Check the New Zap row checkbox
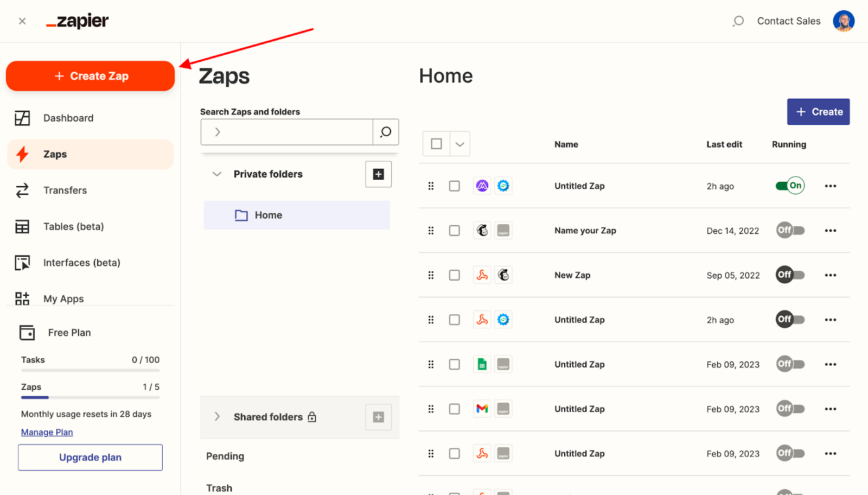Image resolution: width=868 pixels, height=495 pixels. pyautogui.click(x=455, y=275)
